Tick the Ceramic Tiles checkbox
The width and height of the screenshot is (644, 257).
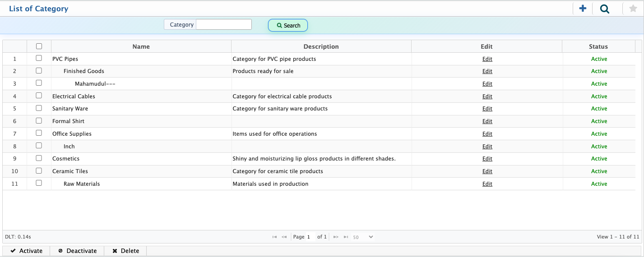click(x=39, y=171)
